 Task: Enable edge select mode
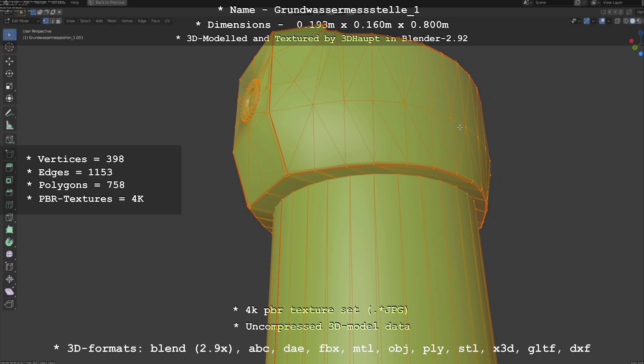click(x=52, y=21)
